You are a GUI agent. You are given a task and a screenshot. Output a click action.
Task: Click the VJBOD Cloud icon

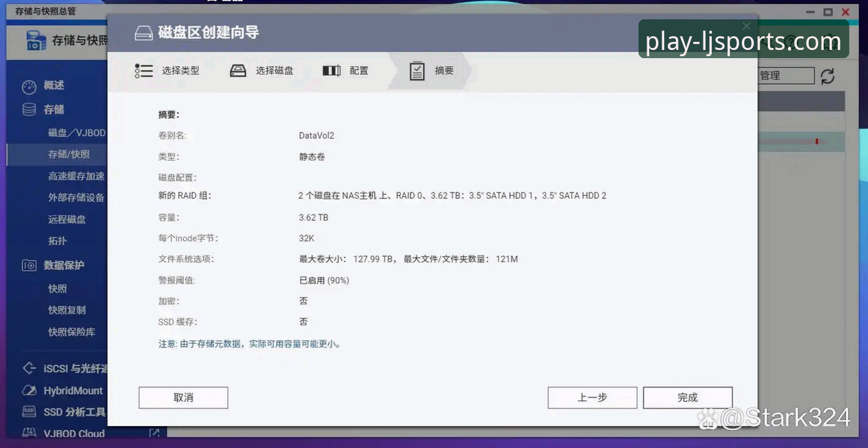29,432
